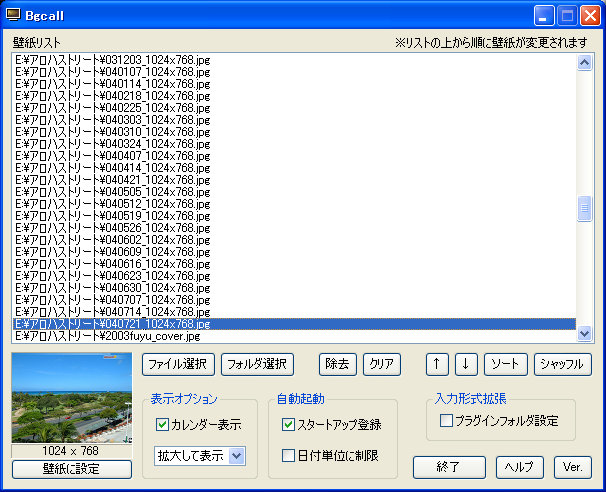
Task: Uncheck スタートアップ登録 checkbox
Action: 289,424
